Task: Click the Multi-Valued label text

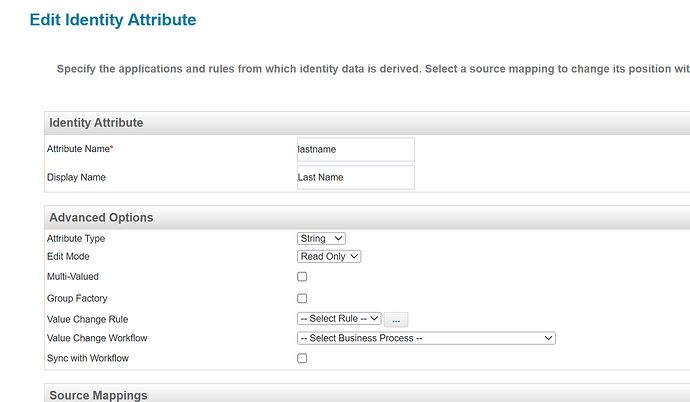Action: 73,276
